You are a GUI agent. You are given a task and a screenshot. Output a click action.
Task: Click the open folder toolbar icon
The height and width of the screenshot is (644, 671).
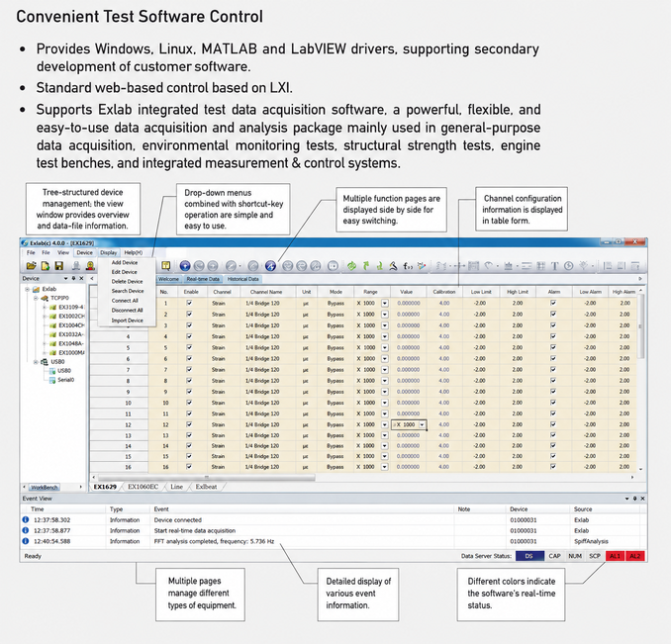(31, 266)
